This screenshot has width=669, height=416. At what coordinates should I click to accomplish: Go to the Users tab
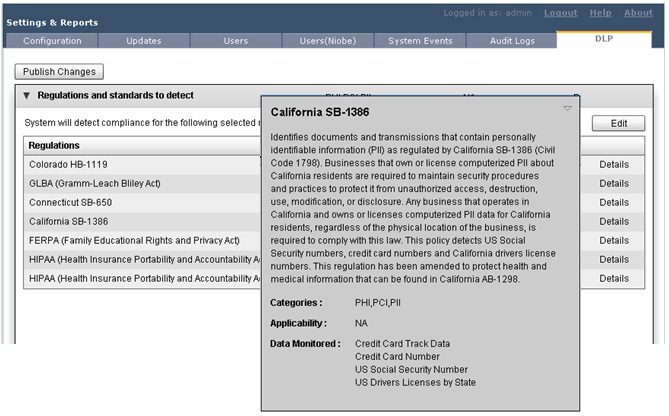(x=236, y=41)
